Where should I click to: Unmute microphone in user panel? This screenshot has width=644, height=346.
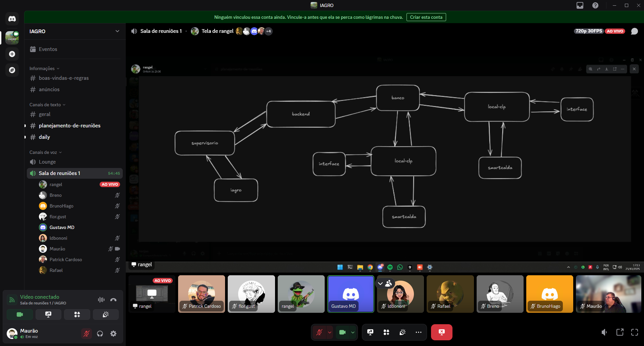87,334
